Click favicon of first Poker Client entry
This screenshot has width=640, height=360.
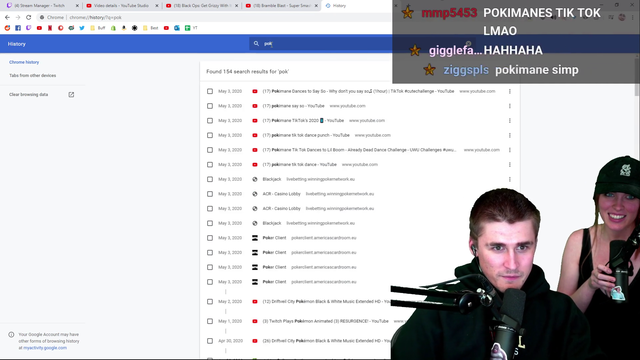click(255, 238)
